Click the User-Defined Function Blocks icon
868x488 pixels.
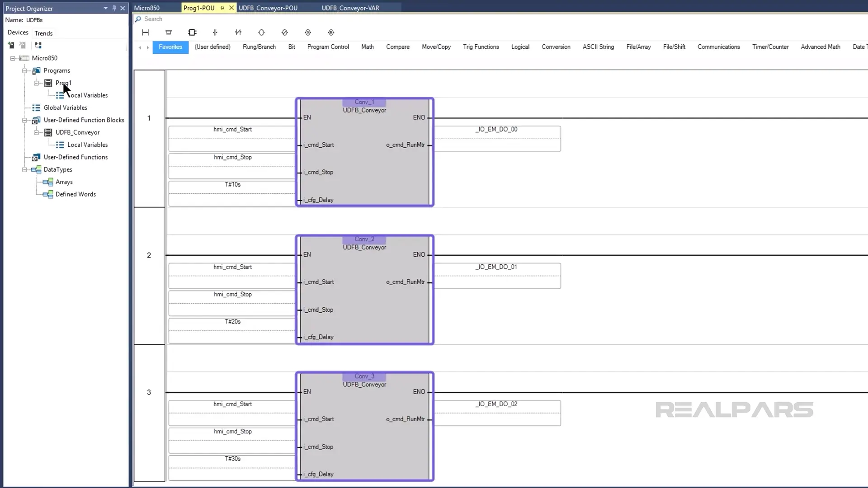click(37, 120)
